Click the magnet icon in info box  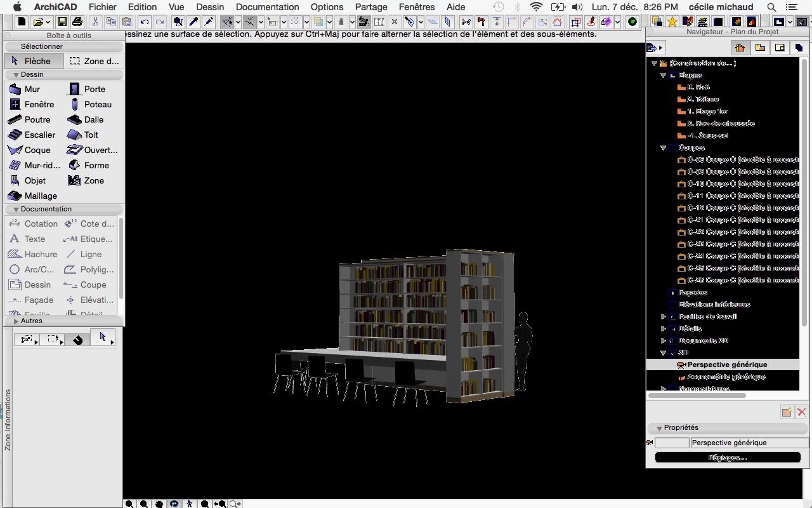click(x=78, y=340)
